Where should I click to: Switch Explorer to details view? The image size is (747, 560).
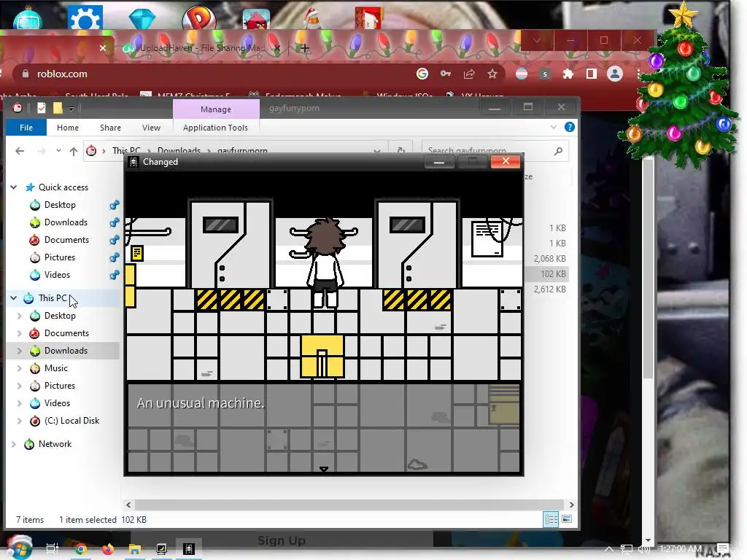tap(551, 519)
